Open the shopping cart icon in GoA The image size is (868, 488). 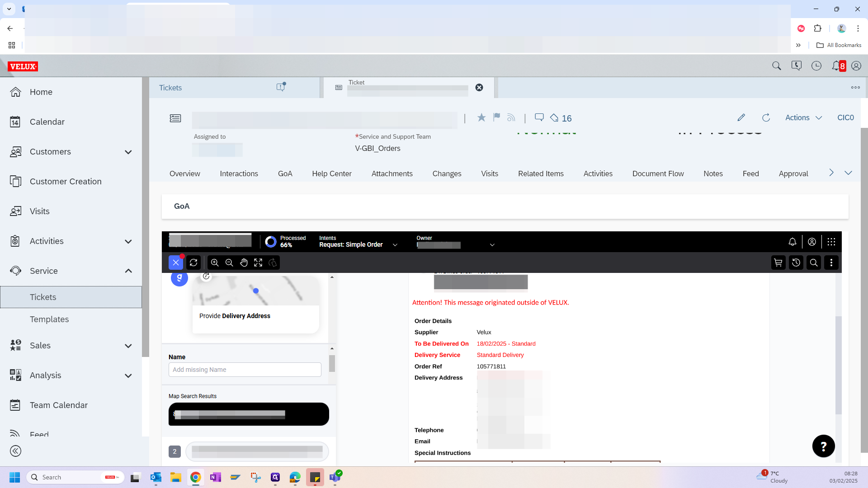[778, 263]
